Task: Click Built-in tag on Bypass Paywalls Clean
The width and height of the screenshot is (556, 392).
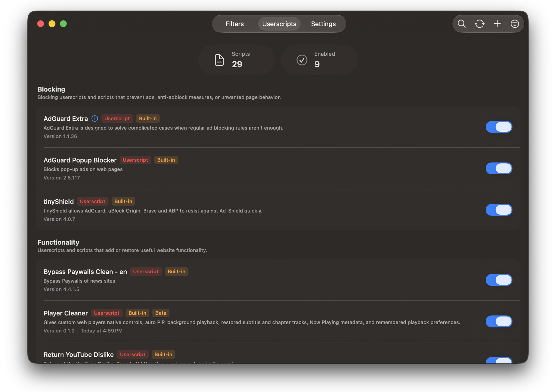Action: [x=176, y=271]
